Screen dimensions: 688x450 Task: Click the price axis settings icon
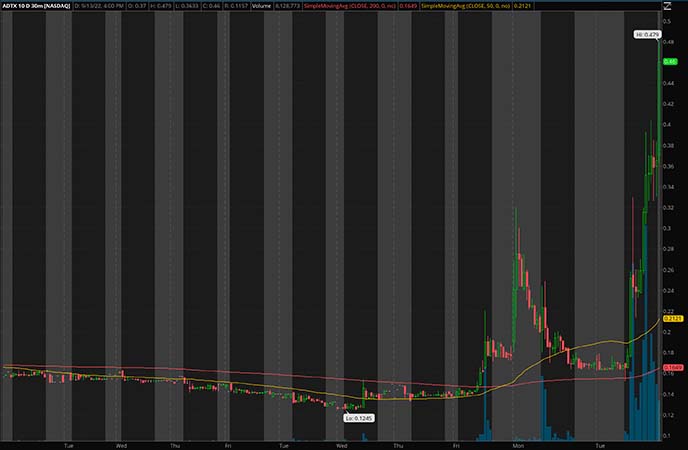[667, 6]
